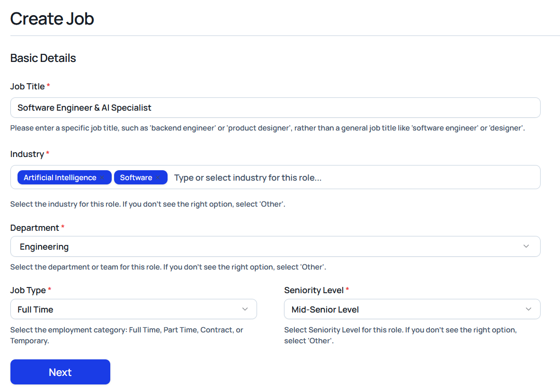Open the Engineering department dropdown
The image size is (560, 392).
(275, 246)
